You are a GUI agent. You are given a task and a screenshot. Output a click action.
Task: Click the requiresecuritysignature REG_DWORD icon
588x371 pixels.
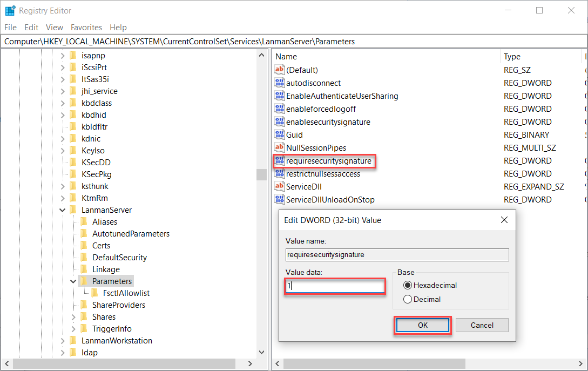[x=280, y=160]
